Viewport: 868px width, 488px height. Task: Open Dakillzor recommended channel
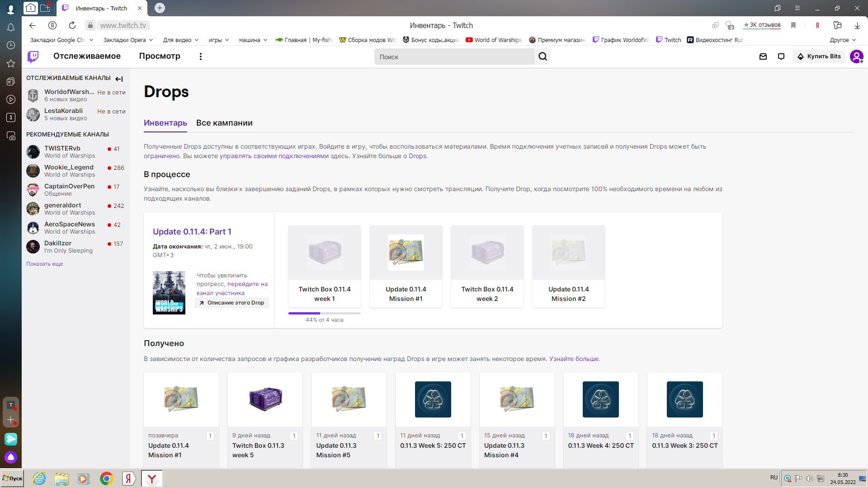point(76,247)
